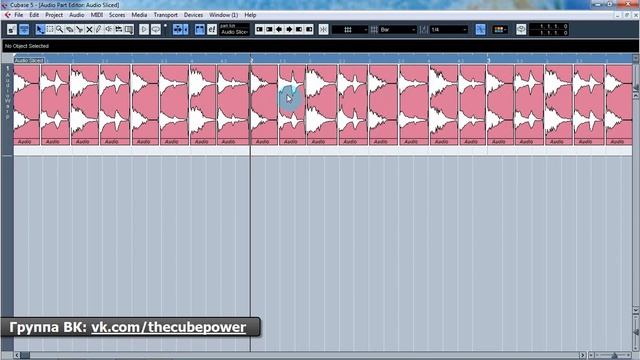Click the No Object Selected info line
The height and width of the screenshot is (360, 640).
320,46
